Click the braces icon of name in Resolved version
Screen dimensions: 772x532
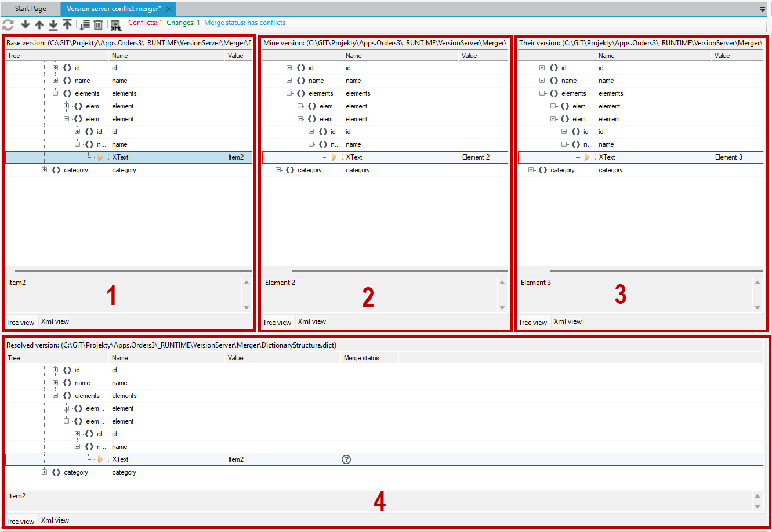pos(67,383)
